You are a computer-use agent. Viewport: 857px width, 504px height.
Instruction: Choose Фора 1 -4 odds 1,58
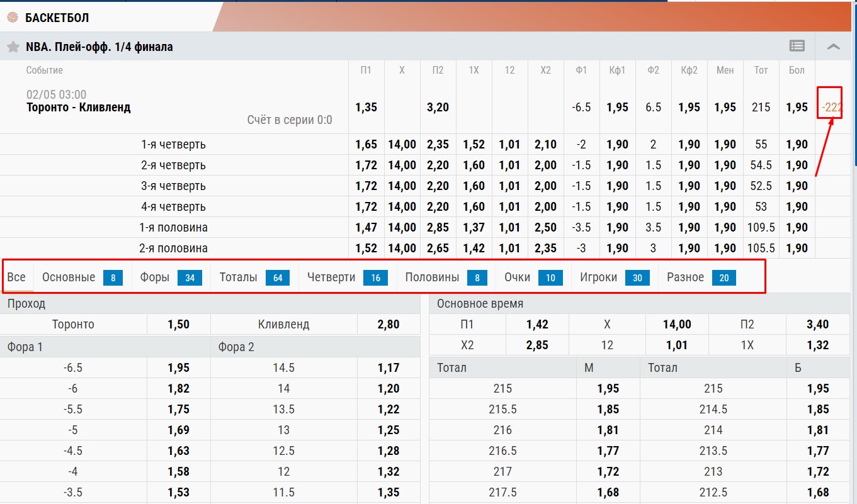click(x=178, y=471)
